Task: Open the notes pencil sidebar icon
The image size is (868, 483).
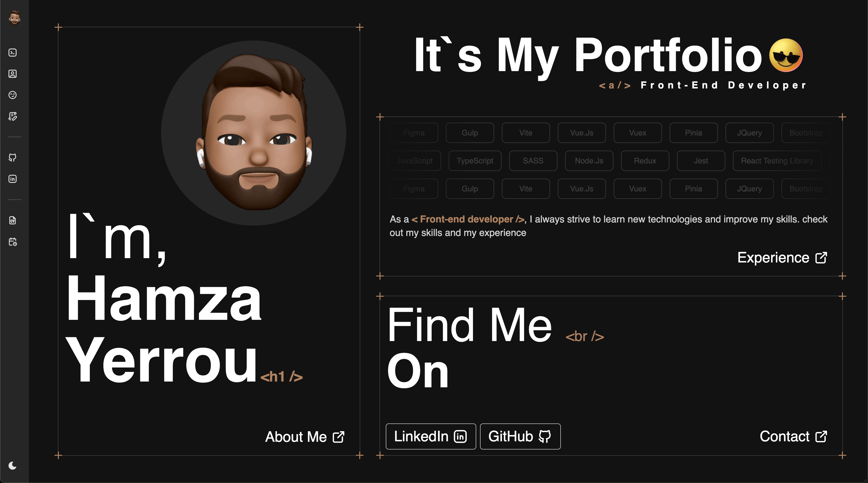Action: (13, 116)
